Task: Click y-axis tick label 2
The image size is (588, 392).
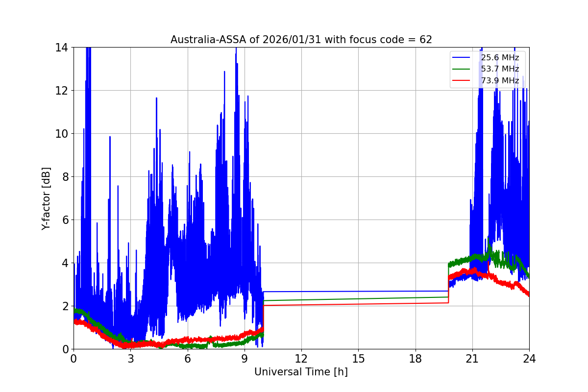Action: point(65,306)
